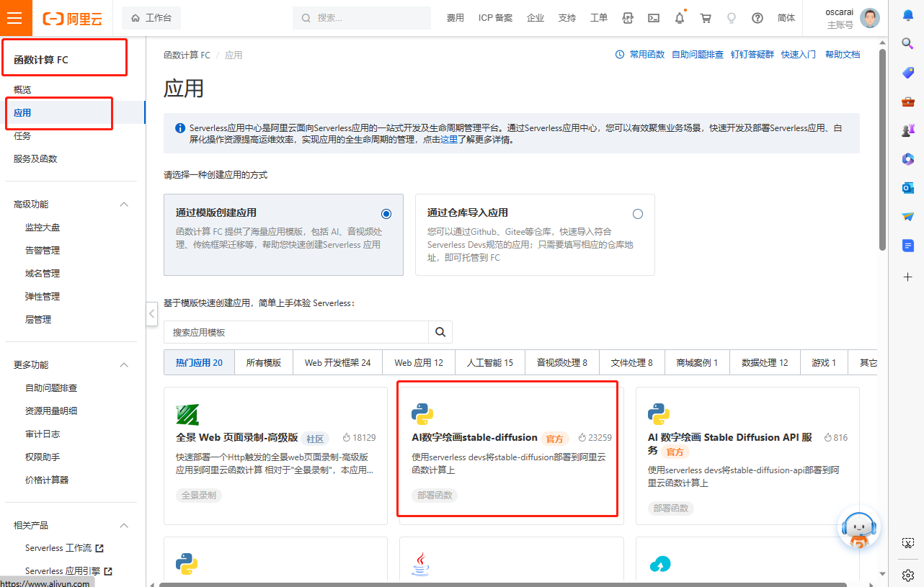This screenshot has height=587, width=924.
Task: Open the shopping cart icon
Action: [x=706, y=18]
